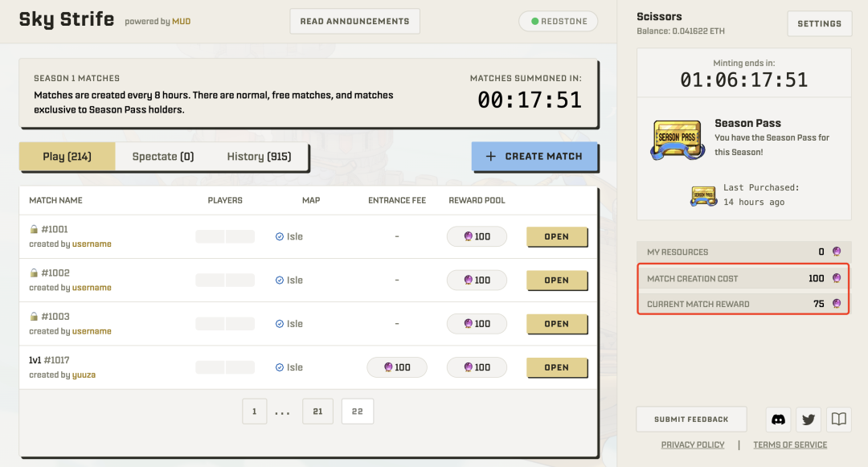
Task: Click the Season 1 Matches heading
Action: click(x=76, y=79)
